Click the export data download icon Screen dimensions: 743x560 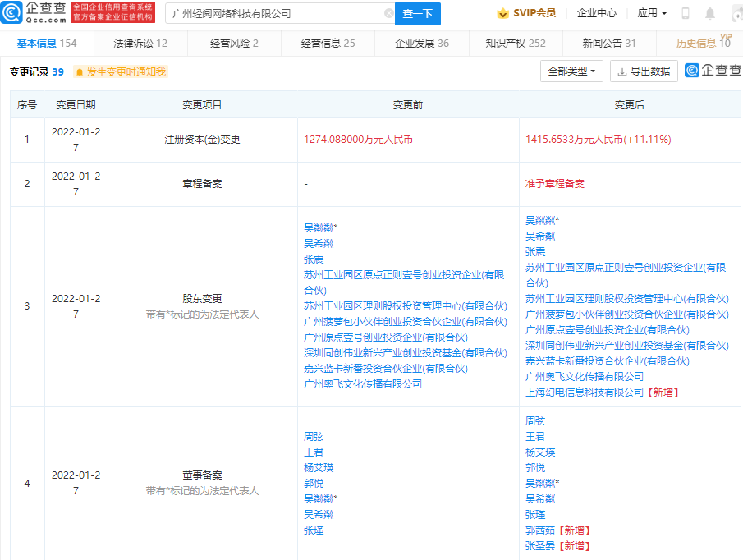tap(622, 71)
